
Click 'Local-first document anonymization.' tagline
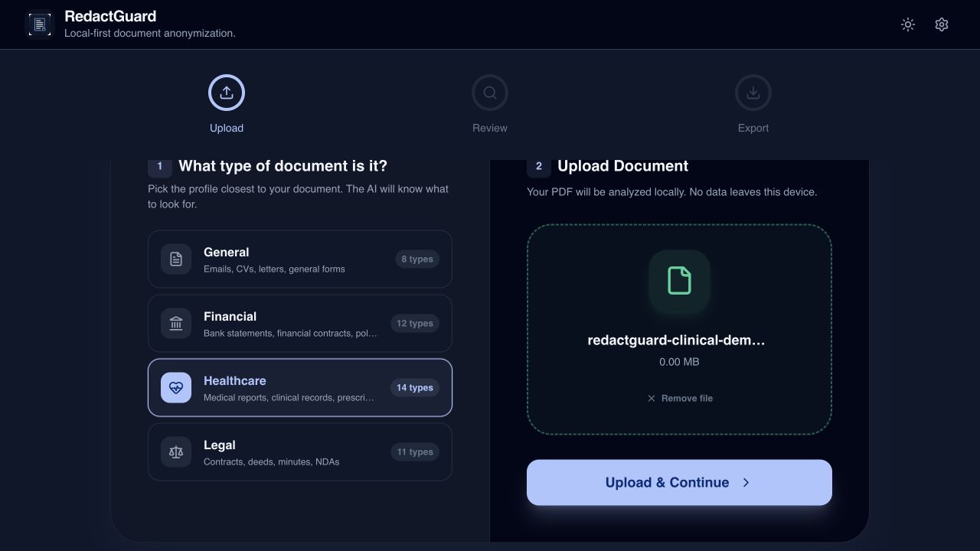(x=150, y=33)
